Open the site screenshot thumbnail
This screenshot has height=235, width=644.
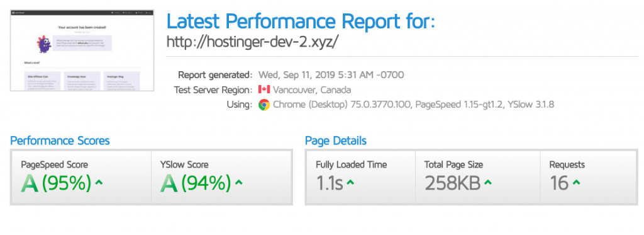[x=82, y=50]
